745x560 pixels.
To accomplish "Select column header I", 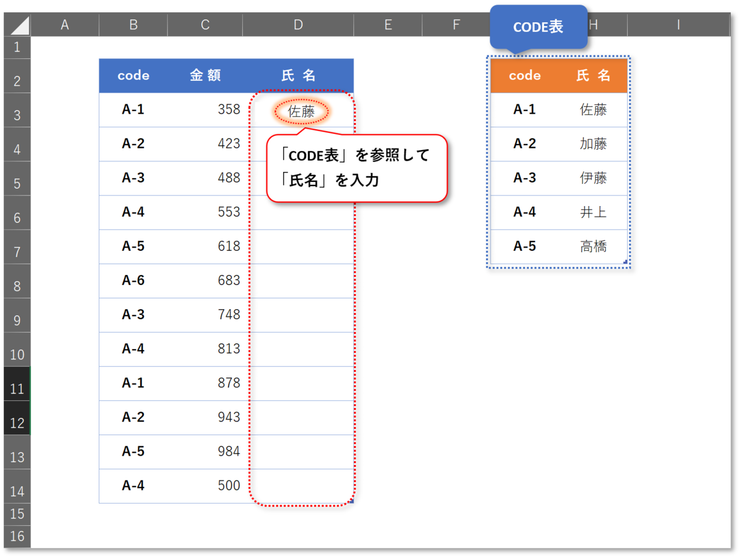I will 678,24.
